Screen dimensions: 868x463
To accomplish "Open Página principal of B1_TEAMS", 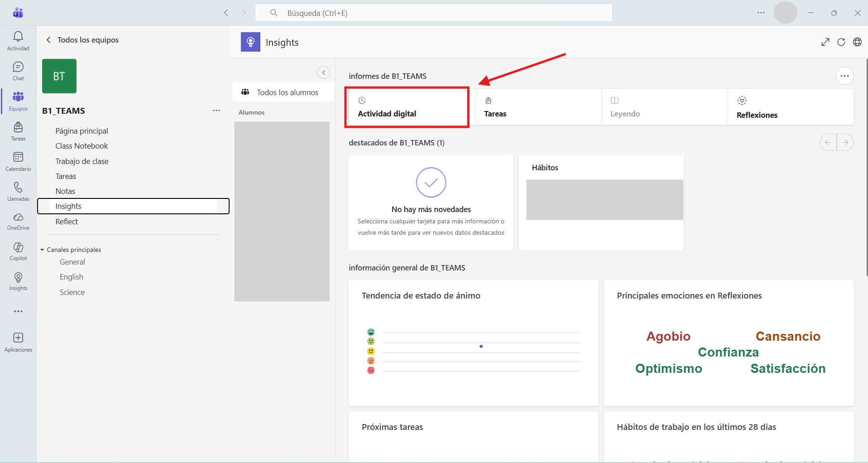I will click(82, 131).
